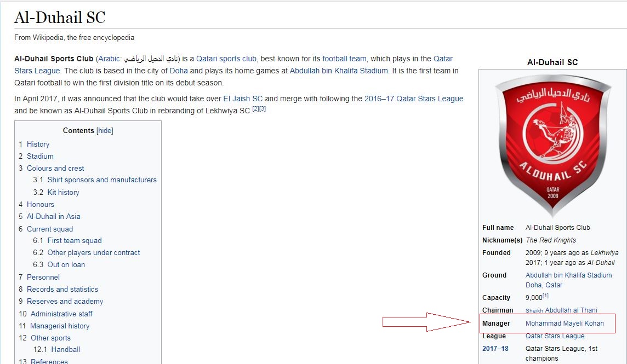This screenshot has width=627, height=364.
Task: Open the Handball subsection link
Action: (x=66, y=349)
